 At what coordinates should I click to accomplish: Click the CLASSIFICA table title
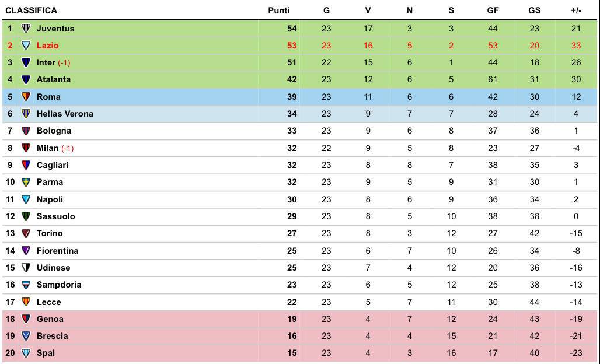click(32, 10)
